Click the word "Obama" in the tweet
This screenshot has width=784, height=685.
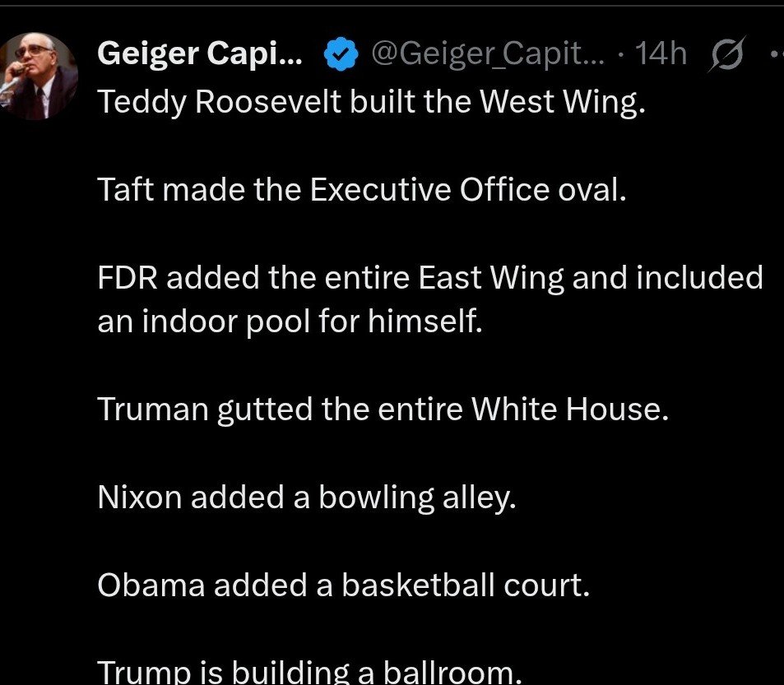[x=151, y=585]
